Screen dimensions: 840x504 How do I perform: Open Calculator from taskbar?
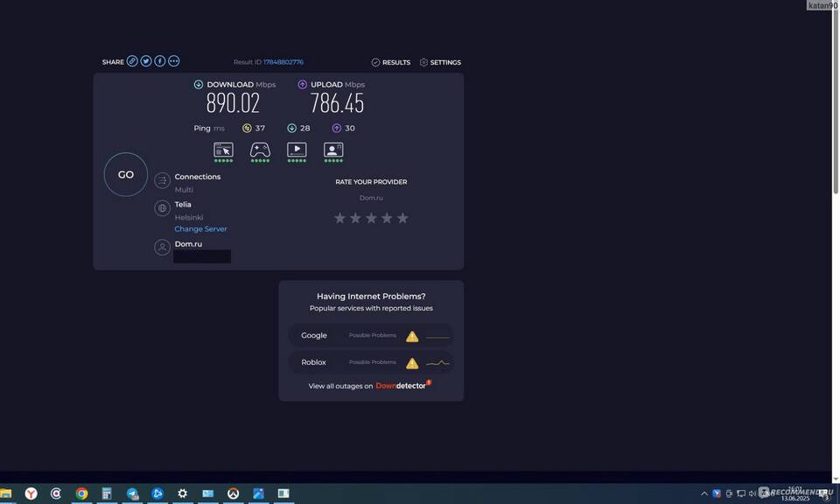(107, 493)
